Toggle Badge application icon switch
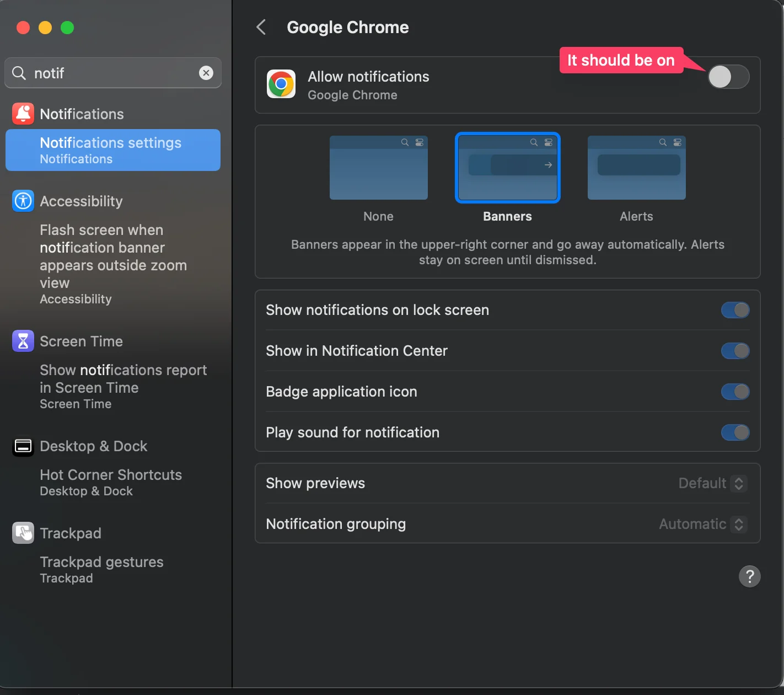784x695 pixels. coord(735,392)
